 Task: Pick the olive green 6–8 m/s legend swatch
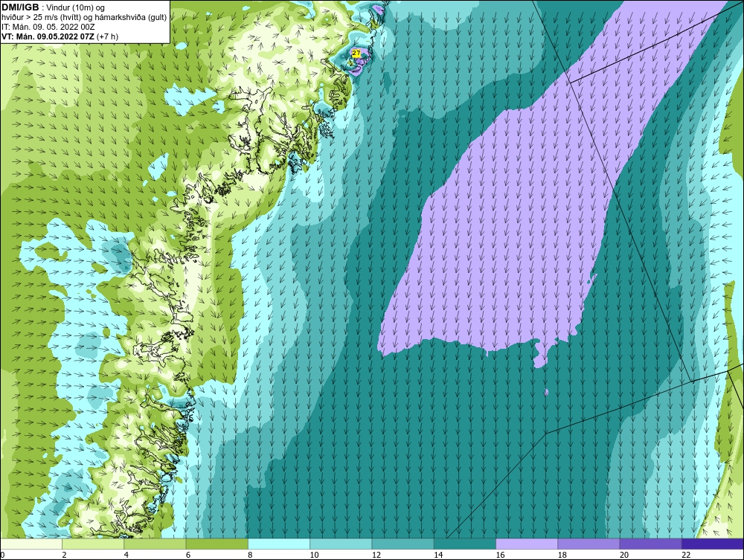[217, 544]
